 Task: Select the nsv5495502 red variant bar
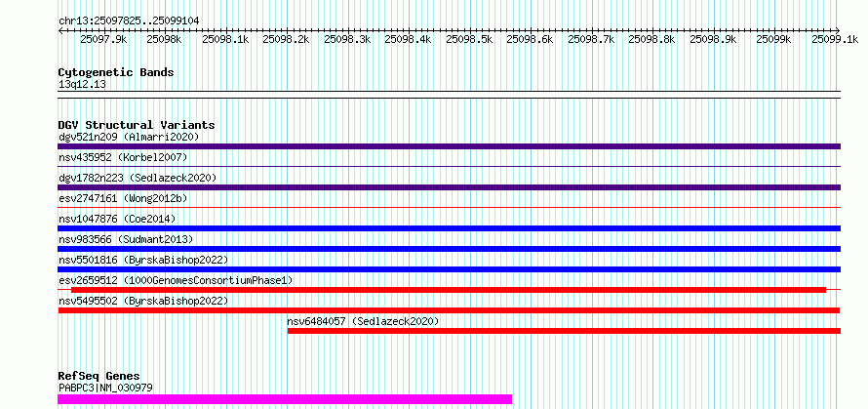[x=449, y=310]
